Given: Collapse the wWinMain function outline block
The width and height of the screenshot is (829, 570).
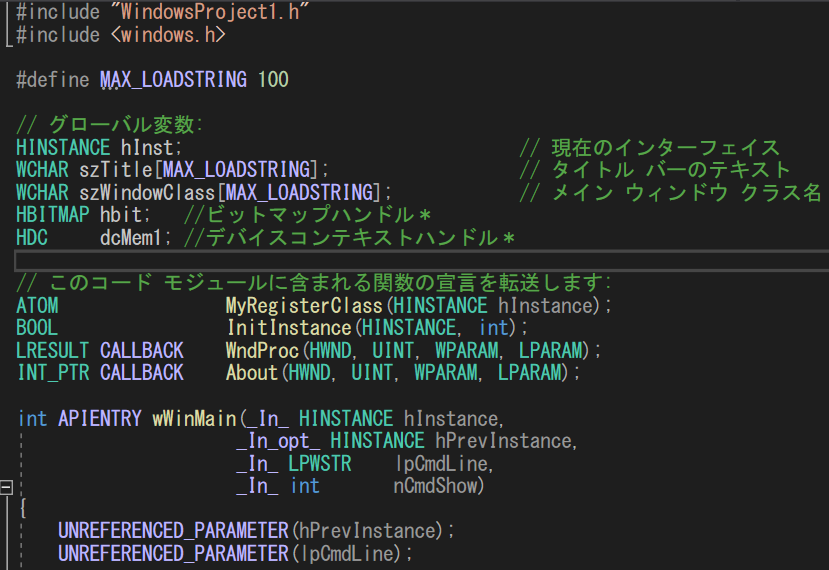Looking at the screenshot, I should coord(6,486).
